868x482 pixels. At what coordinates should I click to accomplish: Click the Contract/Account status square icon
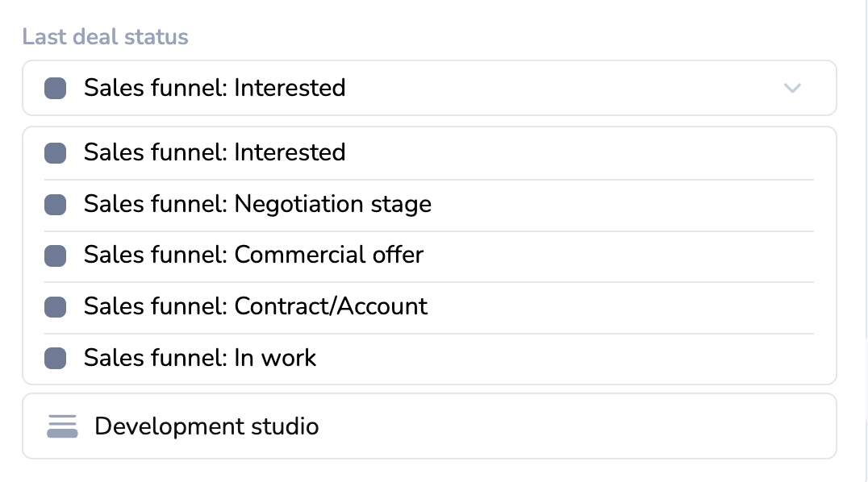[55, 307]
